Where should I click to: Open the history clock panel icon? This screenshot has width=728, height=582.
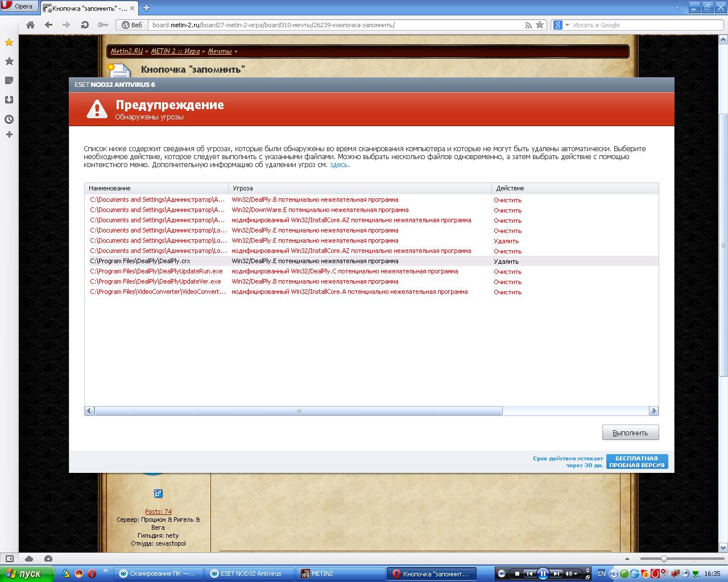9,119
